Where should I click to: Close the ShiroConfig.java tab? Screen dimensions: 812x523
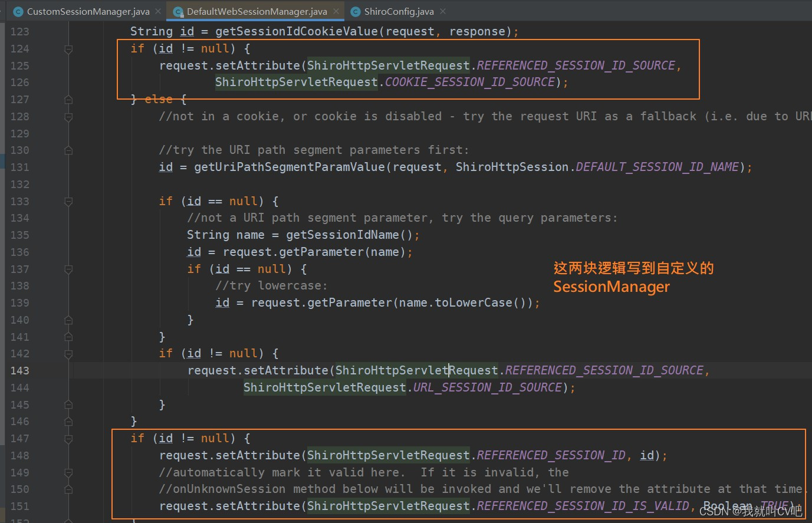click(443, 11)
